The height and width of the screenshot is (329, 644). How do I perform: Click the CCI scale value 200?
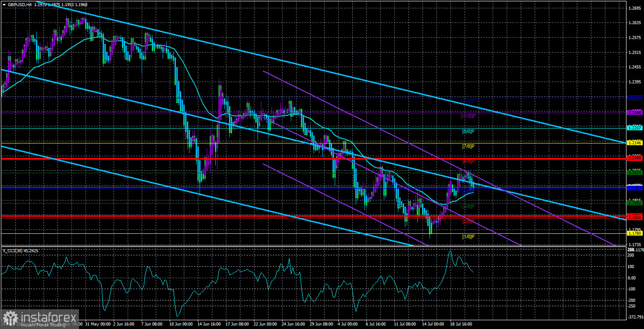(631, 255)
